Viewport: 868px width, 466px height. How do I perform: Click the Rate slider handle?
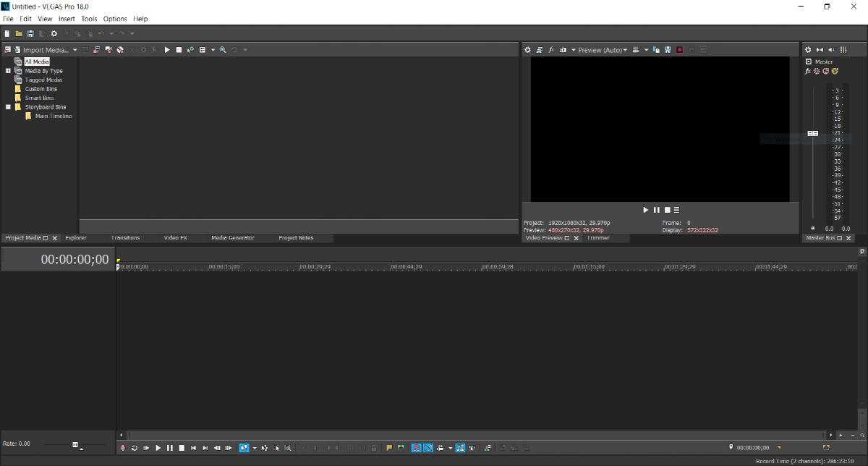75,444
